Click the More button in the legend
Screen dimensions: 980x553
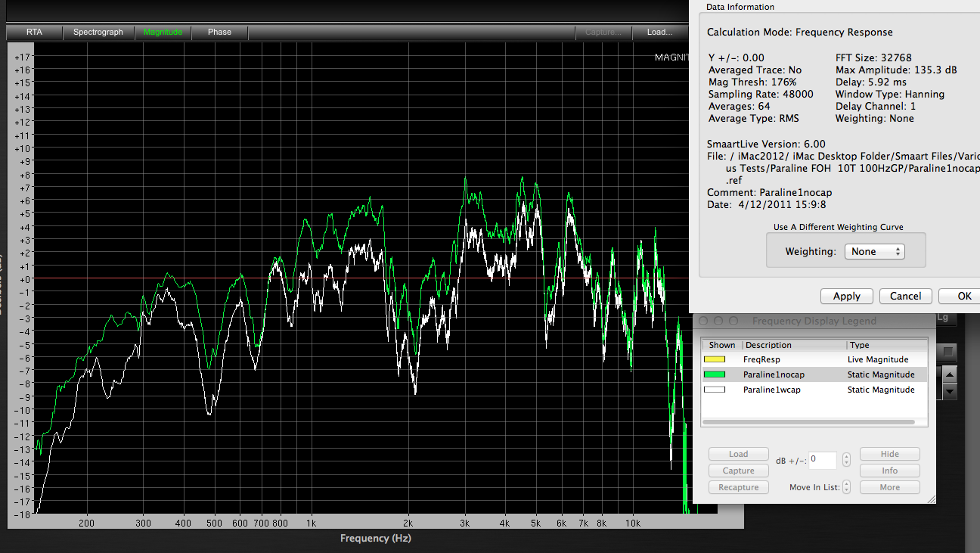click(x=890, y=487)
